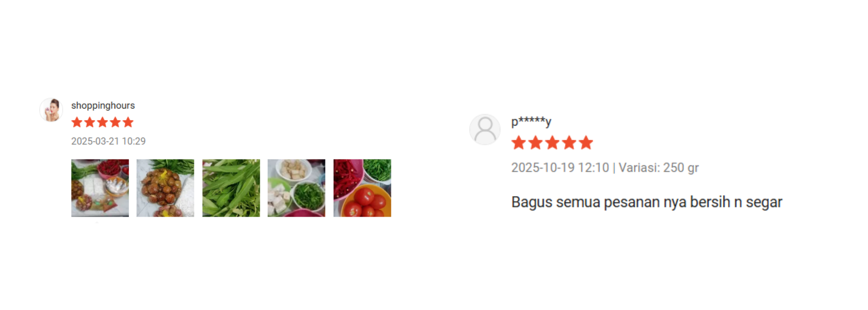Image resolution: width=868 pixels, height=310 pixels.
Task: Click the middle star of p*****y's rating
Action: coord(552,143)
